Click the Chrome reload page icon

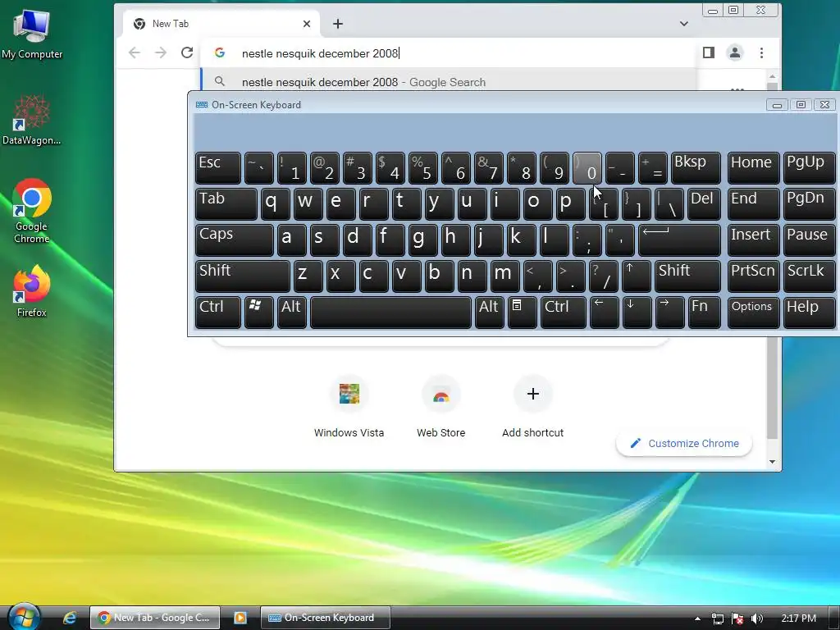pyautogui.click(x=186, y=52)
